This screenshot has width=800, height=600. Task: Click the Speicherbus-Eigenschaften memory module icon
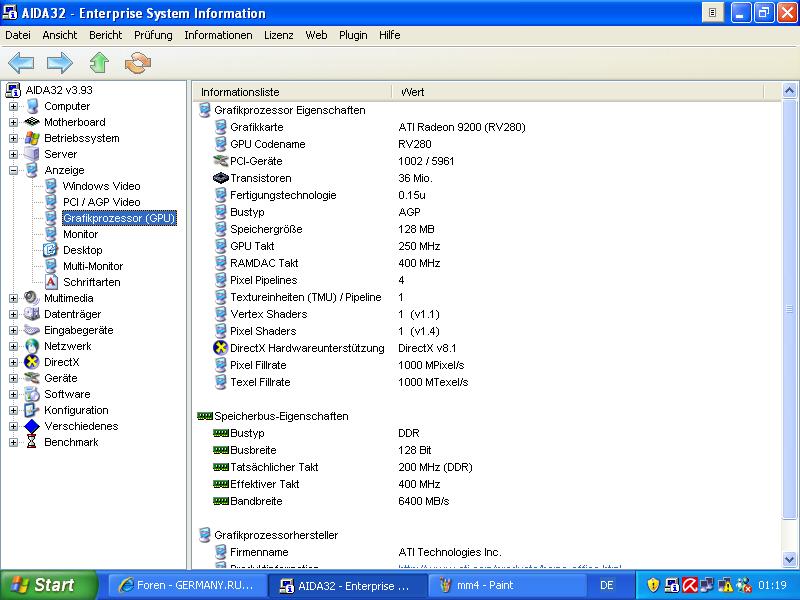(205, 416)
